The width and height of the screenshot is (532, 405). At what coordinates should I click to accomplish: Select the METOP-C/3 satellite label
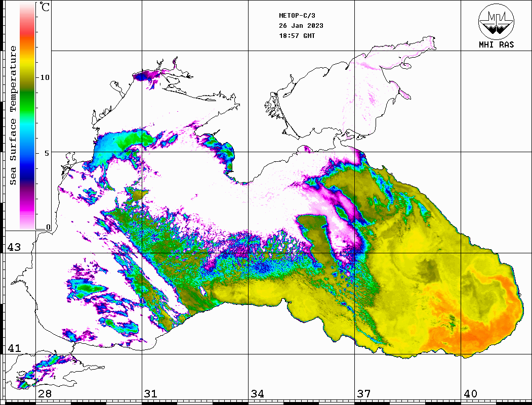297,16
